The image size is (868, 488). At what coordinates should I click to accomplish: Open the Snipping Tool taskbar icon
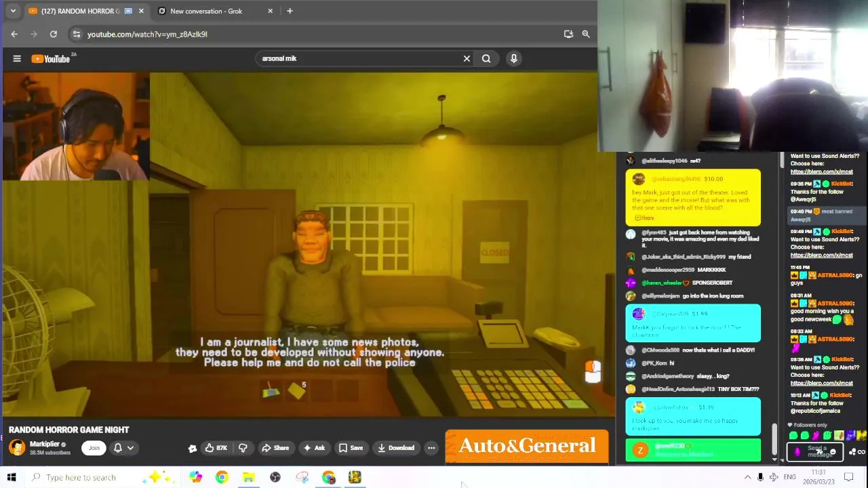[302, 477]
